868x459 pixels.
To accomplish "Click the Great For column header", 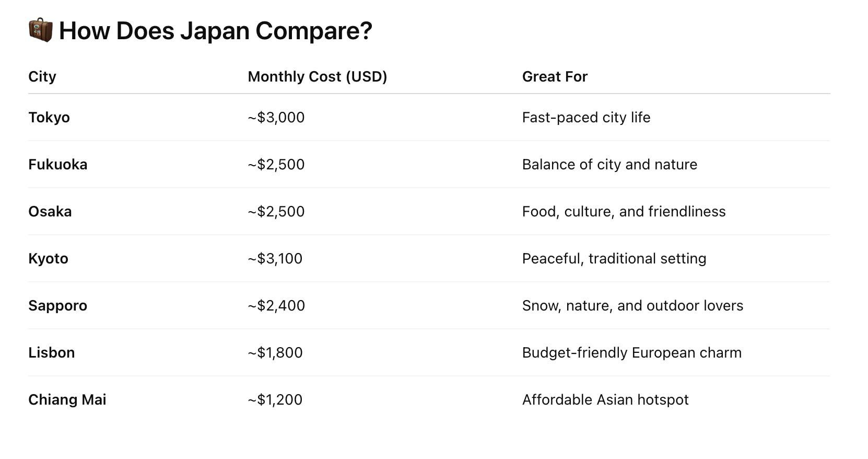I will click(555, 77).
